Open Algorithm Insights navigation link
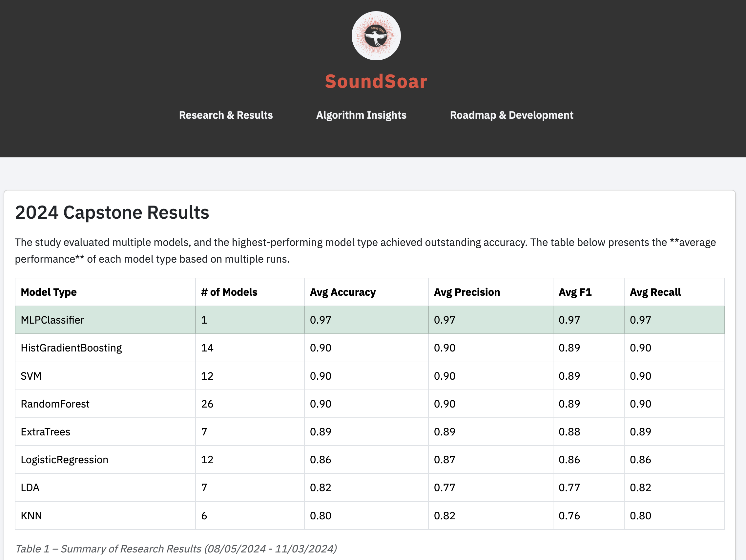Viewport: 746px width, 560px height. (361, 115)
